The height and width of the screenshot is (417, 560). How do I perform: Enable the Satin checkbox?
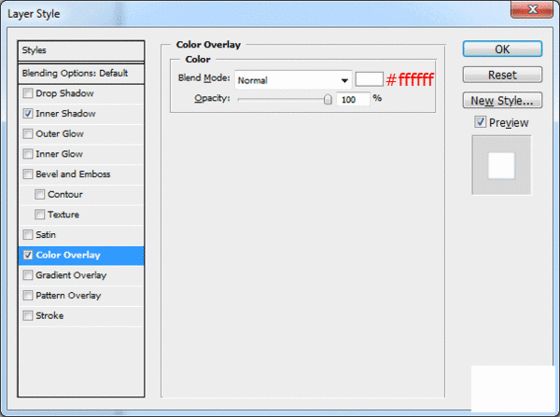point(28,235)
